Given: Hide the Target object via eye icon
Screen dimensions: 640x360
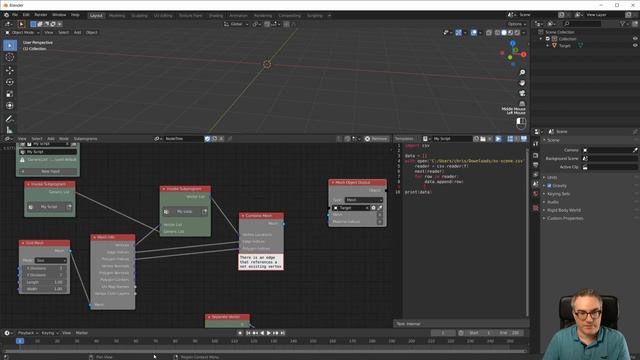Looking at the screenshot, I should point(635,46).
